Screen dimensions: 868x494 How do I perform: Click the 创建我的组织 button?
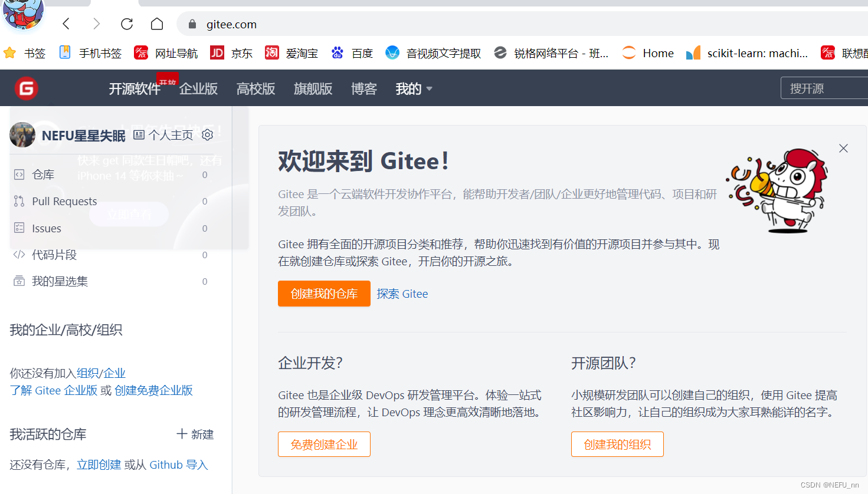point(617,444)
